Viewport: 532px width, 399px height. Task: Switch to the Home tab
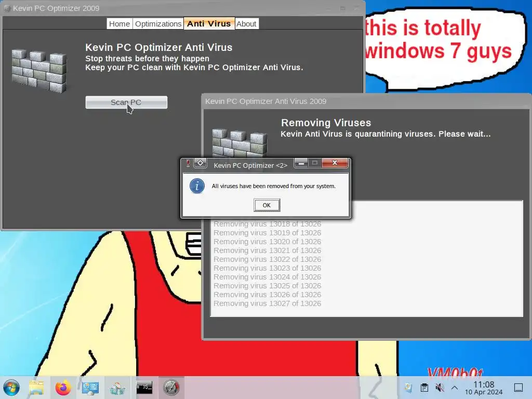coord(119,24)
